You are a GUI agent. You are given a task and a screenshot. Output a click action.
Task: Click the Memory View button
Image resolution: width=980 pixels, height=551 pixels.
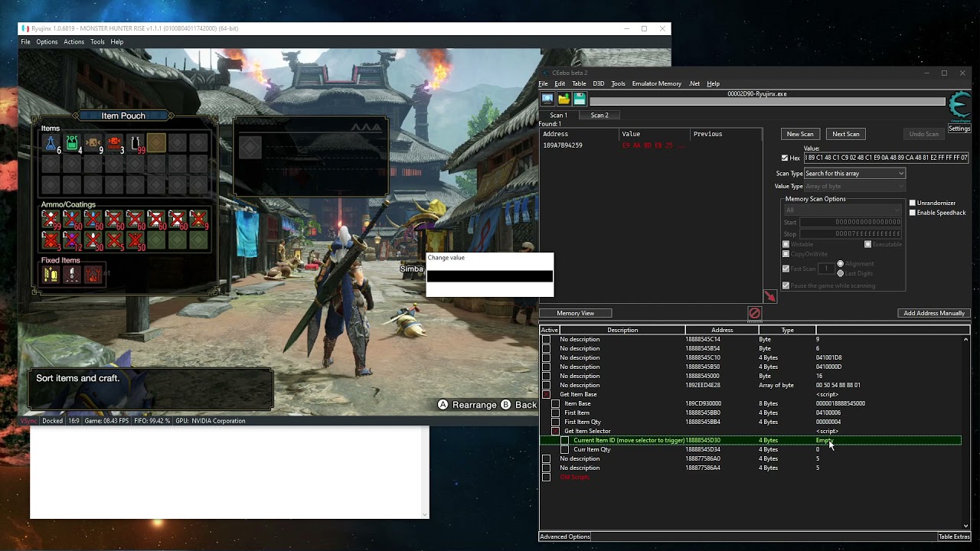575,313
